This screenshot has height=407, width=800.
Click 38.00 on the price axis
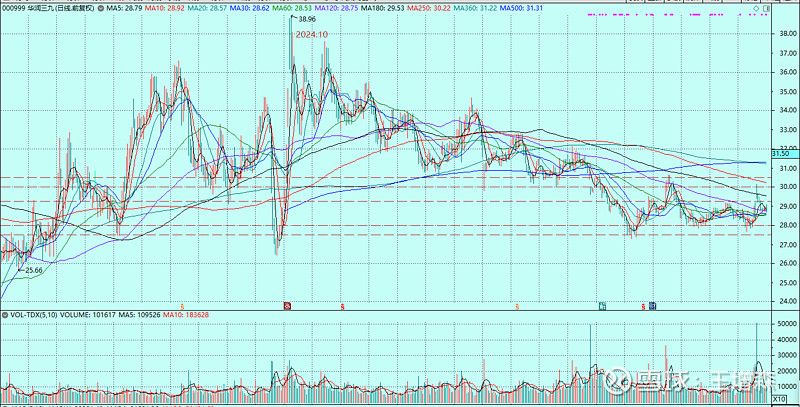tap(786, 34)
